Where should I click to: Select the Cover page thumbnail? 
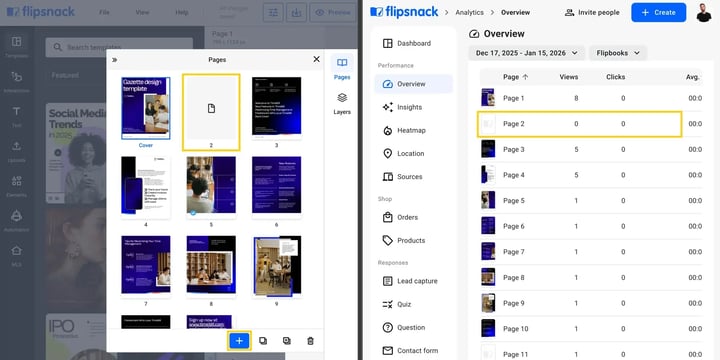[x=146, y=108]
